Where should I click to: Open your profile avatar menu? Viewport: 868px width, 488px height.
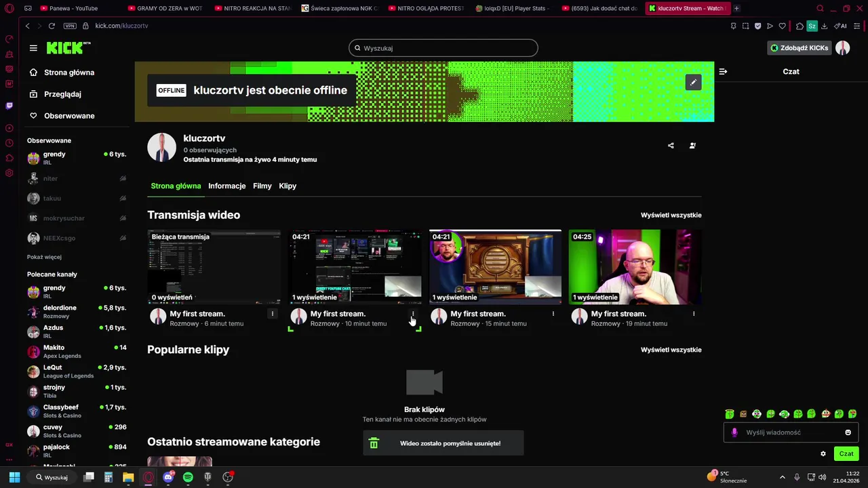[842, 48]
